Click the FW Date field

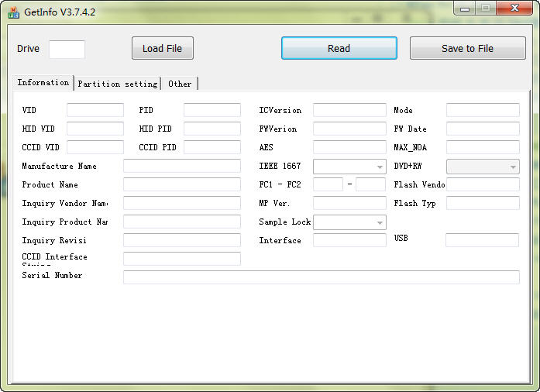tap(482, 129)
